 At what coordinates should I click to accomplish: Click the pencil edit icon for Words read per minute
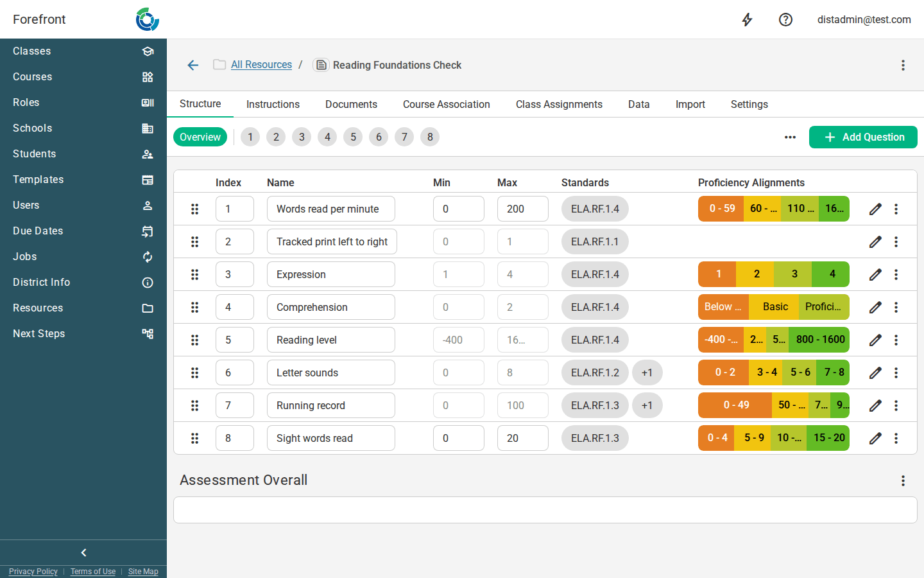(875, 209)
